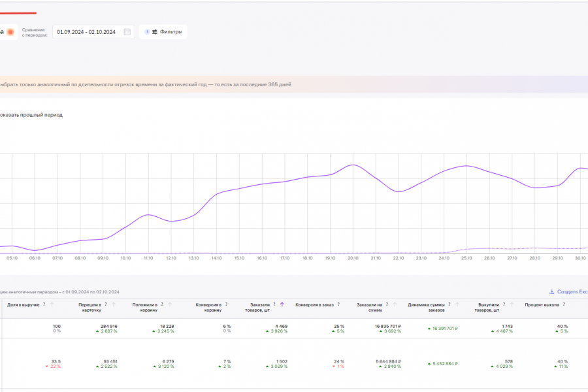Sort by Динамика суммы заказов using its arrow
This screenshot has width=588, height=392.
click(x=457, y=304)
